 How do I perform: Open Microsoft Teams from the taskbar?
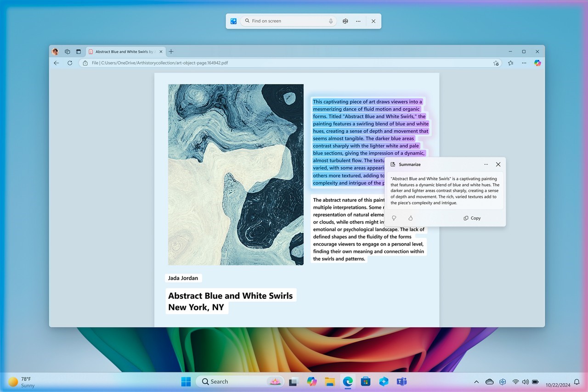point(401,381)
